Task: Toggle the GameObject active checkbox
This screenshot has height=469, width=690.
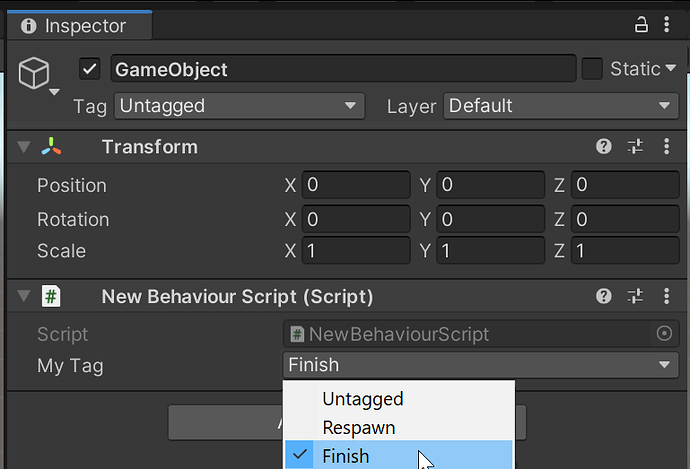Action: [x=90, y=69]
